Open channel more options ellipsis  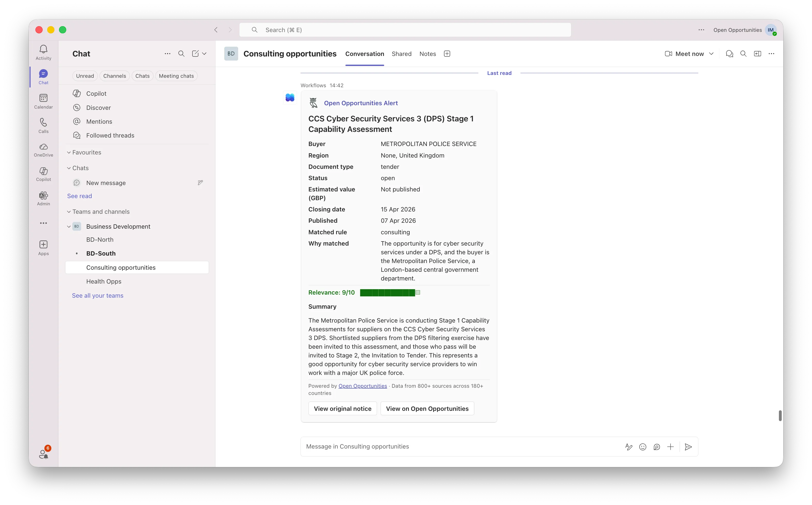coord(772,54)
